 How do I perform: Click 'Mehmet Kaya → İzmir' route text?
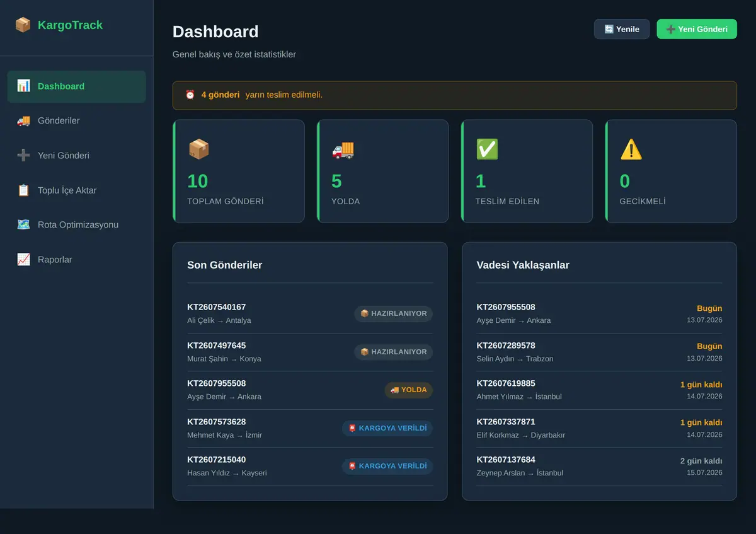pos(225,435)
